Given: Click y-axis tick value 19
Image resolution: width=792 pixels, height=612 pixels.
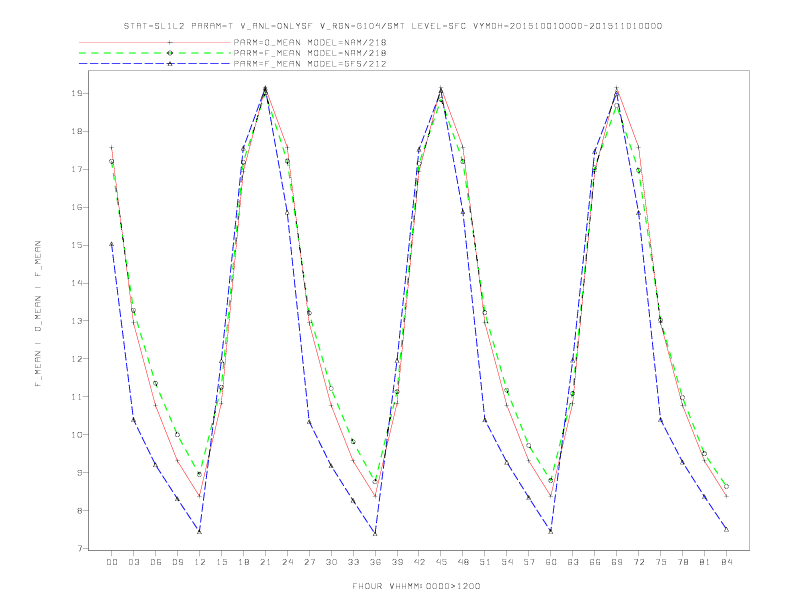Looking at the screenshot, I should (77, 93).
